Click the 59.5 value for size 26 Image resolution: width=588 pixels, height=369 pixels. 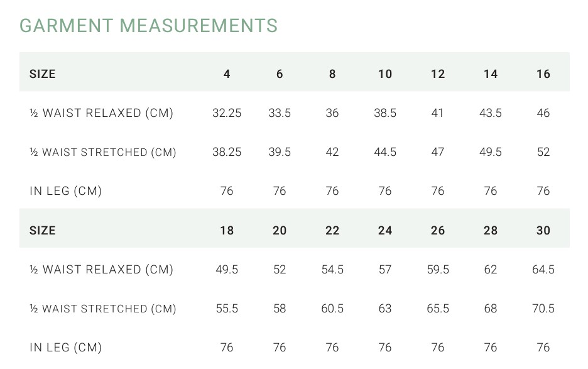point(438,270)
